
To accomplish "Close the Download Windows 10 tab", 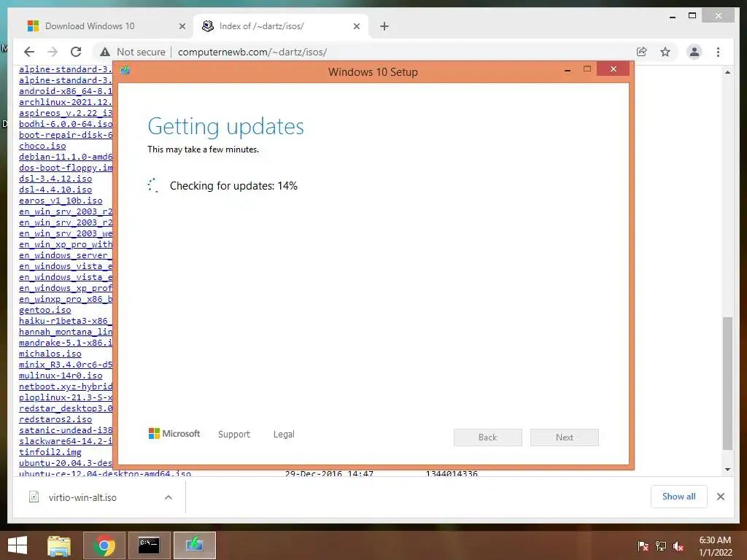I will (x=182, y=26).
